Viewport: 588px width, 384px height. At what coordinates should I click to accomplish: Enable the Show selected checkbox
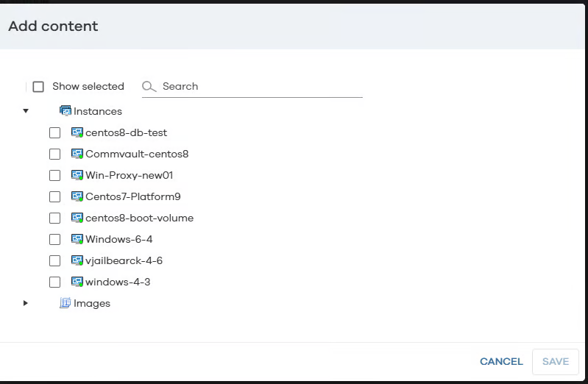pos(38,87)
